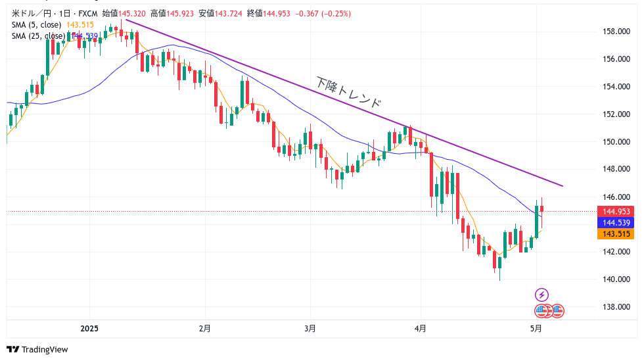Click the −0.367 (−0.25%) change value
This screenshot has height=361, width=644.
click(323, 14)
